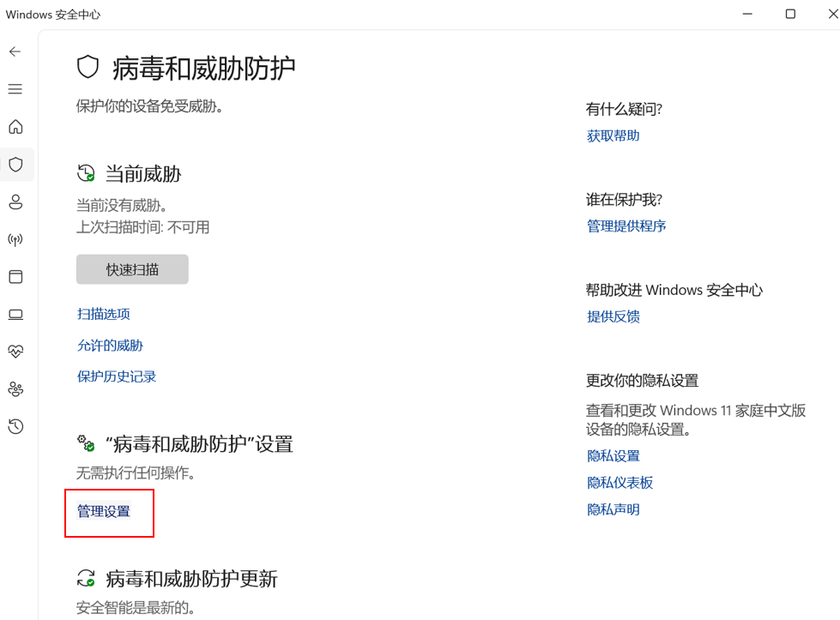Image resolution: width=840 pixels, height=620 pixels.
Task: Open 隐私声明 link
Action: (x=613, y=509)
